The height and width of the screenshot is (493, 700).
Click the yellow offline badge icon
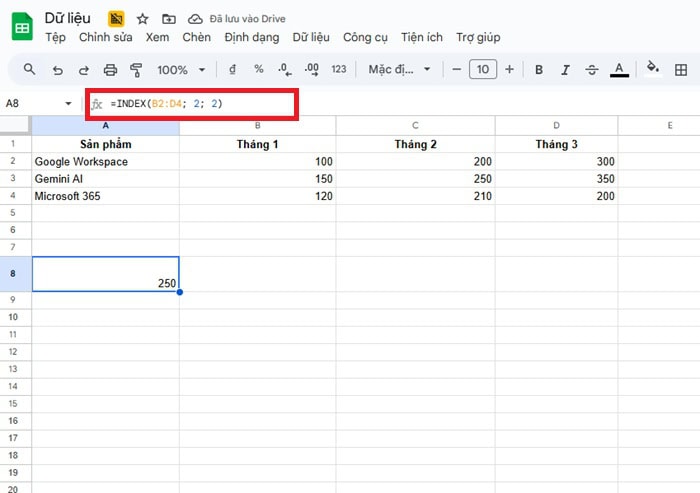[116, 19]
